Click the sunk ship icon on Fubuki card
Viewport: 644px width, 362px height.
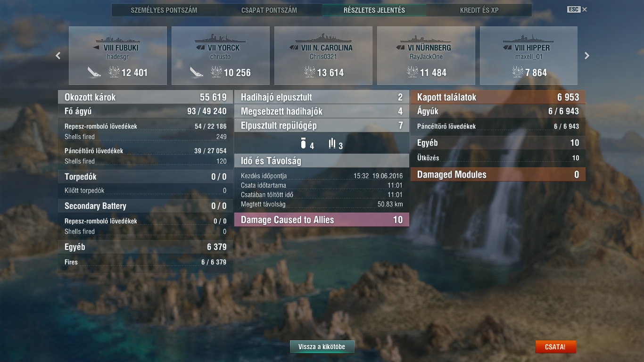pyautogui.click(x=94, y=72)
